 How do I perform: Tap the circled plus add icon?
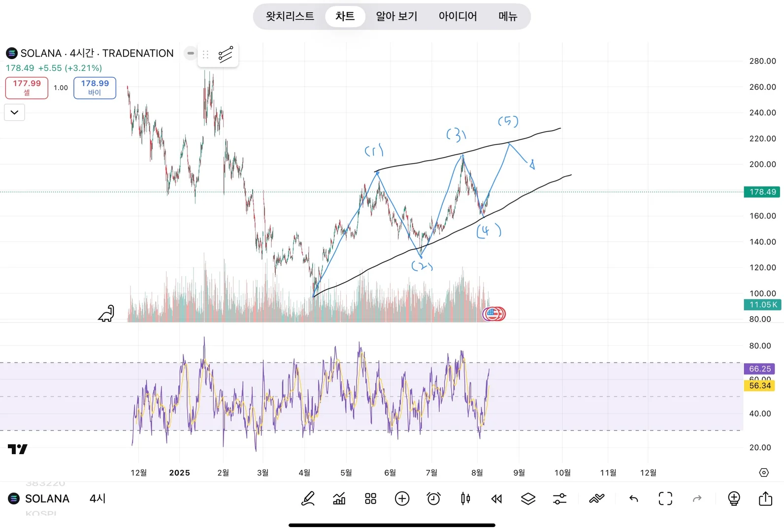(x=402, y=499)
